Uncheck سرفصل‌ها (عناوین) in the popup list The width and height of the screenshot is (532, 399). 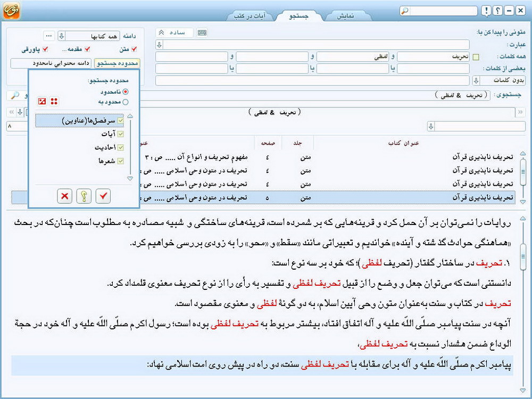click(x=120, y=120)
